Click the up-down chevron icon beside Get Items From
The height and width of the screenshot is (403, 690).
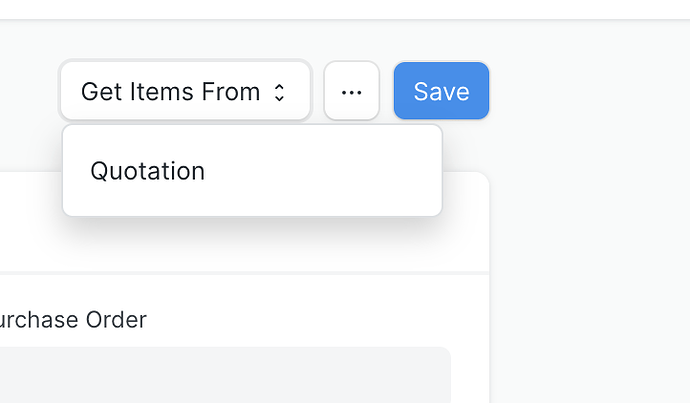click(280, 92)
